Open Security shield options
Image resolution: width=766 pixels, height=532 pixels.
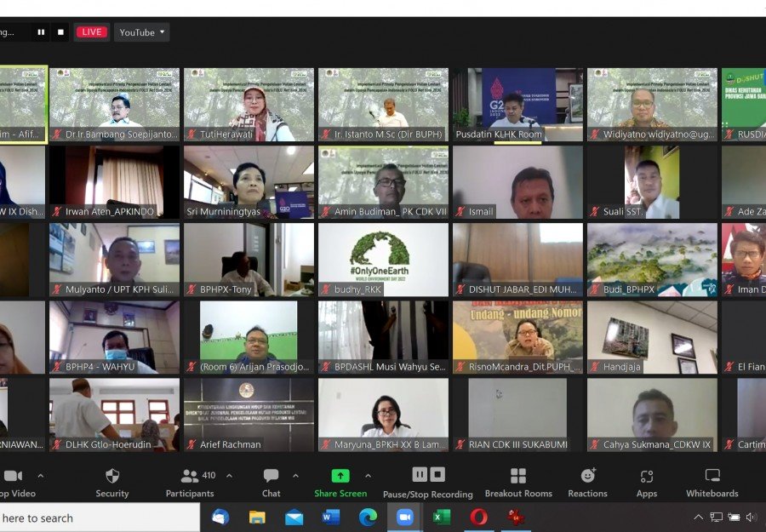[112, 483]
